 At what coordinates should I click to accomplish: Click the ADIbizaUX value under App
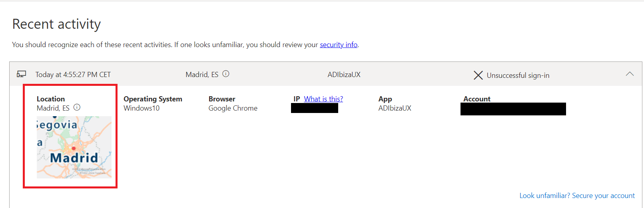pos(395,108)
